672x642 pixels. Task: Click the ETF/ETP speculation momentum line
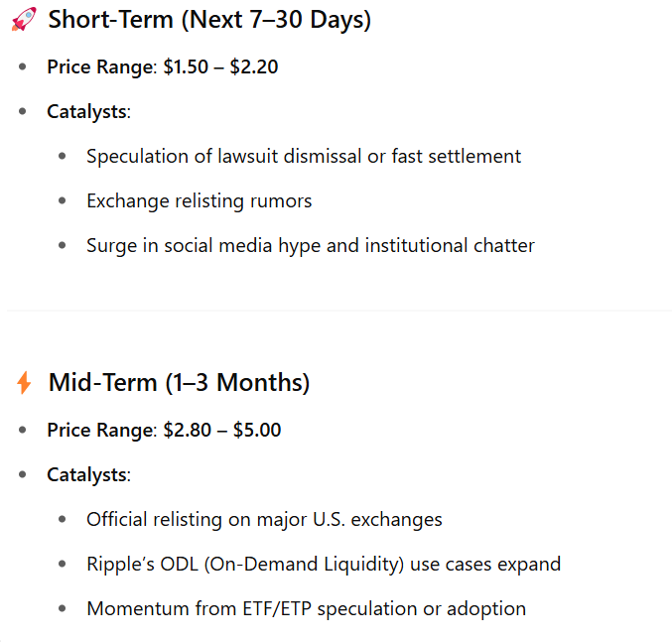306,608
